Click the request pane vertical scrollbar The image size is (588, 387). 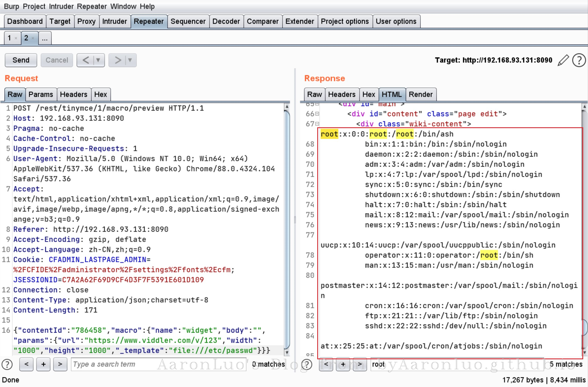tap(287, 229)
